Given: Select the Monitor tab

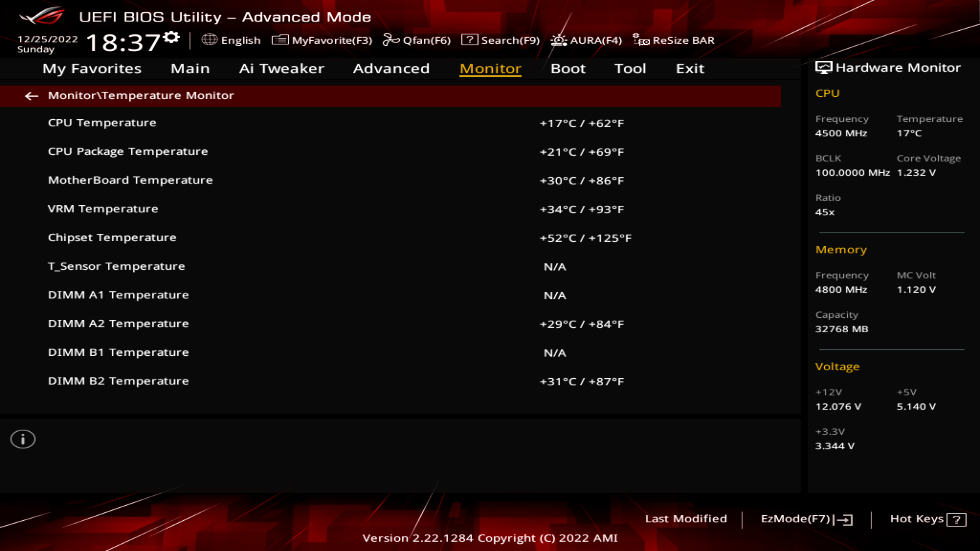Looking at the screenshot, I should point(490,68).
